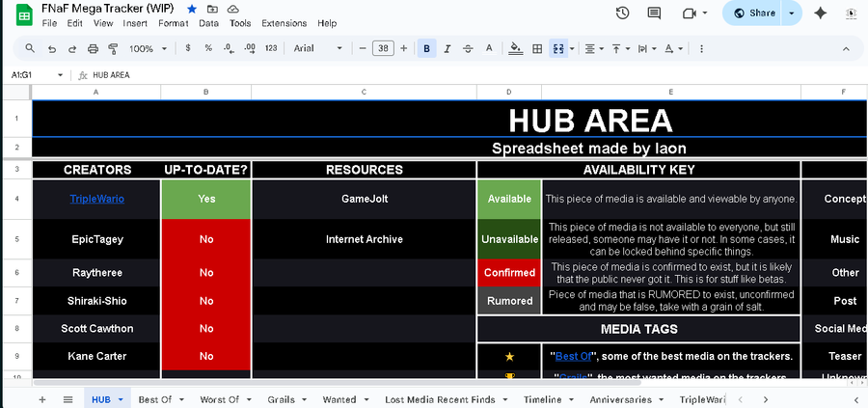
Task: Click the formula bar input
Action: pos(476,75)
